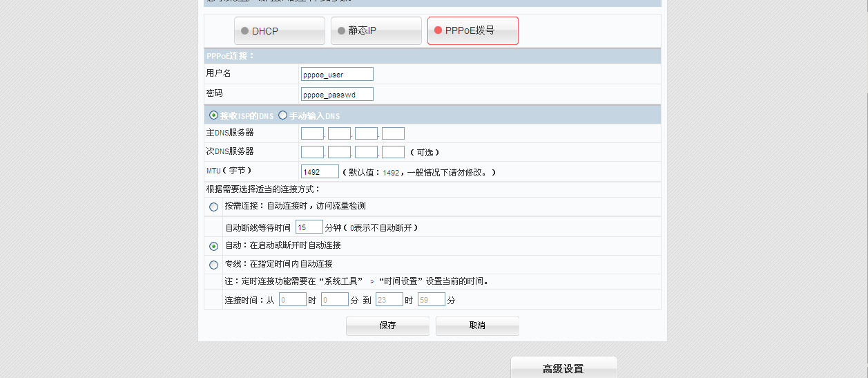868x378 pixels.
Task: Select 专线 scheduled connection radio
Action: [213, 265]
